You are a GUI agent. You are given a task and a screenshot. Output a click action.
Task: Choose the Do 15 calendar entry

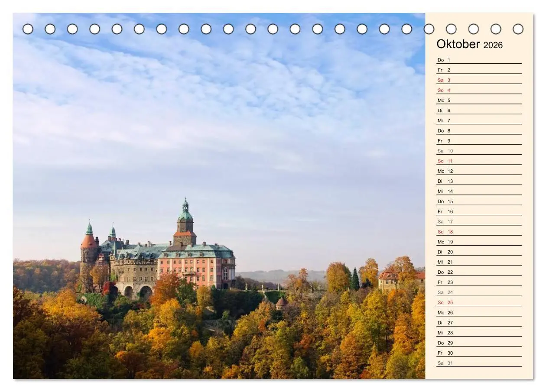(x=479, y=201)
